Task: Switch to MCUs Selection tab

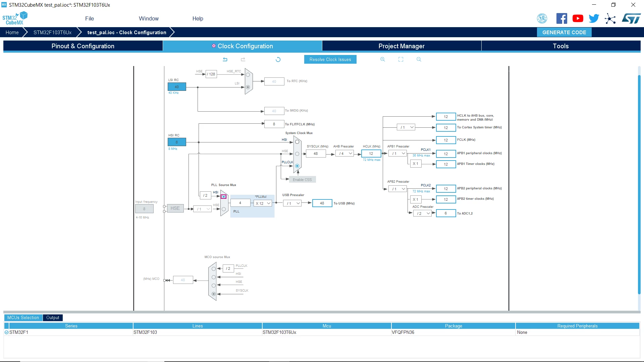Action: tap(23, 317)
